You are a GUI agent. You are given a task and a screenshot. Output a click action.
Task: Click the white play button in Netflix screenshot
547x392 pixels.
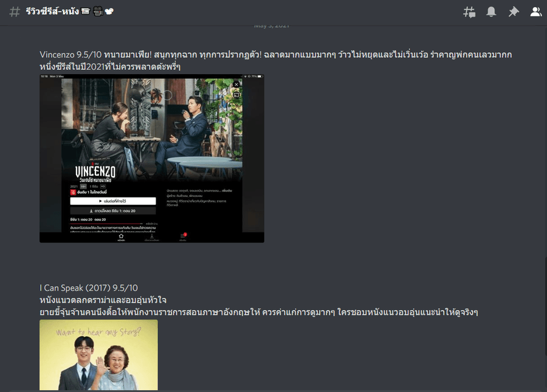click(x=113, y=201)
